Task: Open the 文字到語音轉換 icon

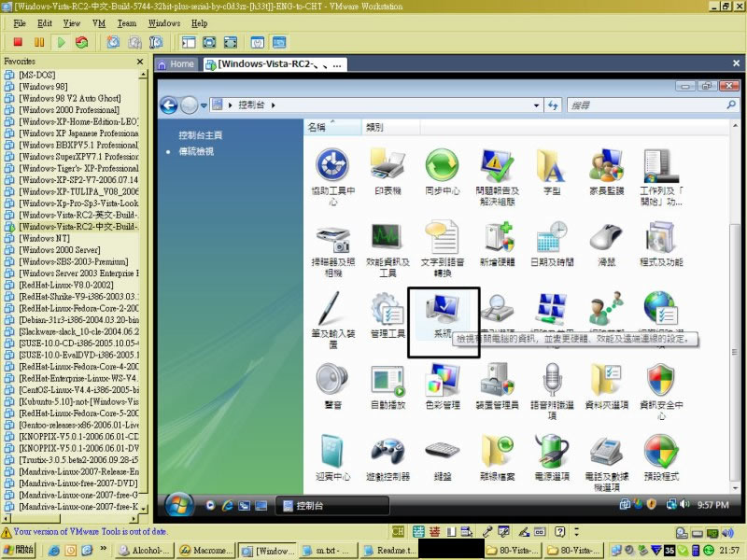Action: coord(443,248)
